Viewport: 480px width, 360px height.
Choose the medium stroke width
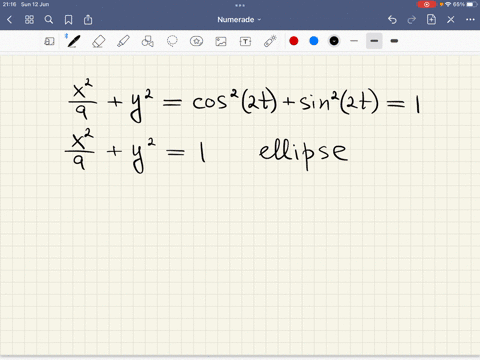coord(374,41)
